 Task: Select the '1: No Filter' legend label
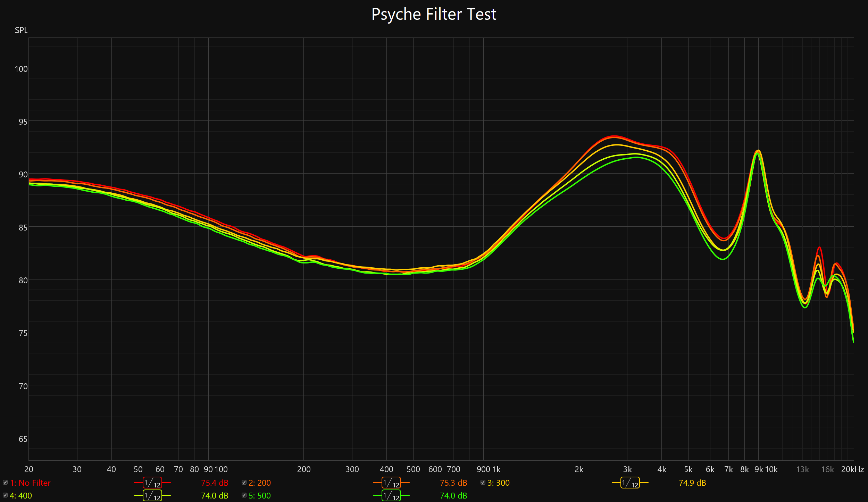pyautogui.click(x=31, y=483)
